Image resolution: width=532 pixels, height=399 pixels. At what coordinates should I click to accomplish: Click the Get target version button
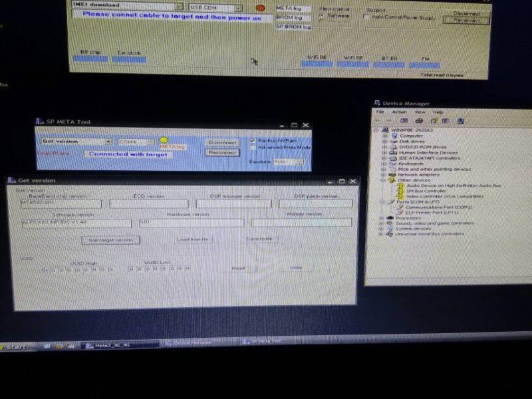click(110, 240)
